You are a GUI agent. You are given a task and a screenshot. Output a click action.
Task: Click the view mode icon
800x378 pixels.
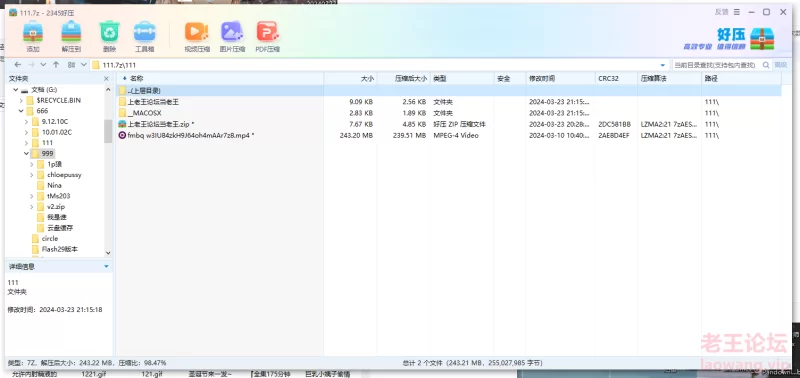click(71, 65)
